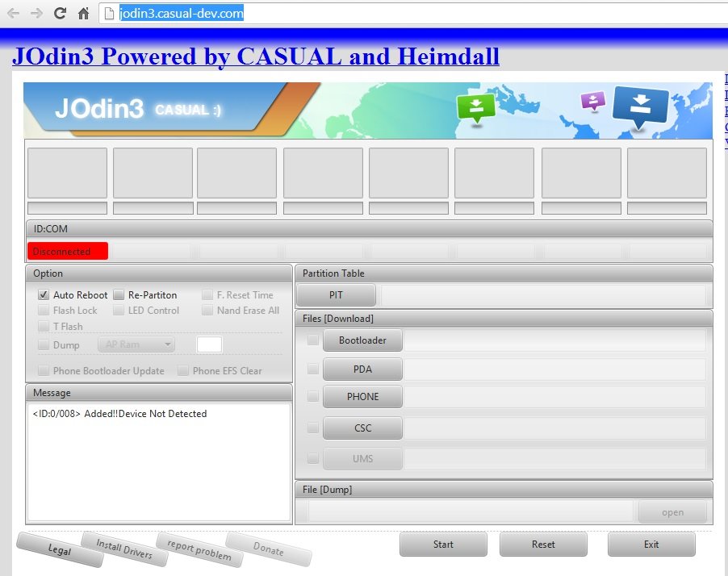The image size is (728, 576).
Task: Toggle the Phone Bootloader Update checkbox
Action: click(44, 371)
